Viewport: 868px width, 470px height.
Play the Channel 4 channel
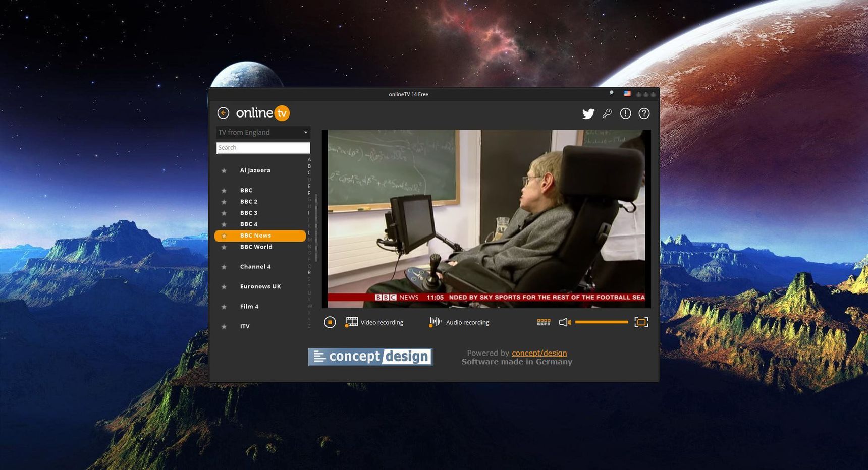click(x=255, y=267)
